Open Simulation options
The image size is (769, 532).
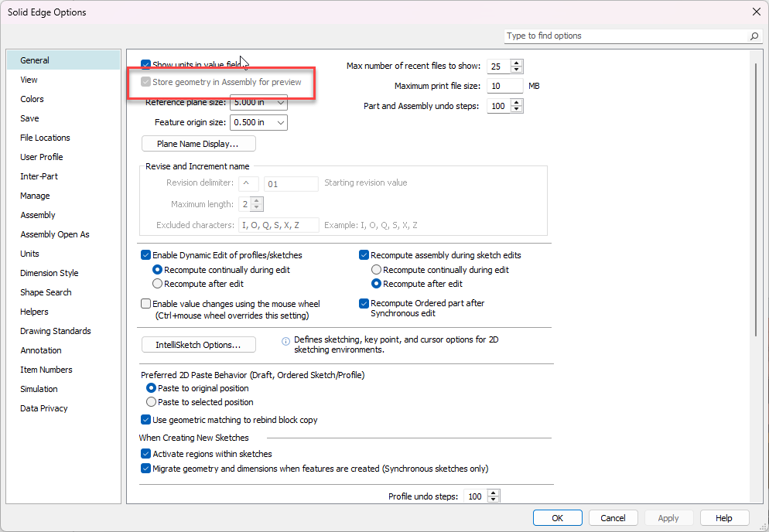[x=63, y=389]
